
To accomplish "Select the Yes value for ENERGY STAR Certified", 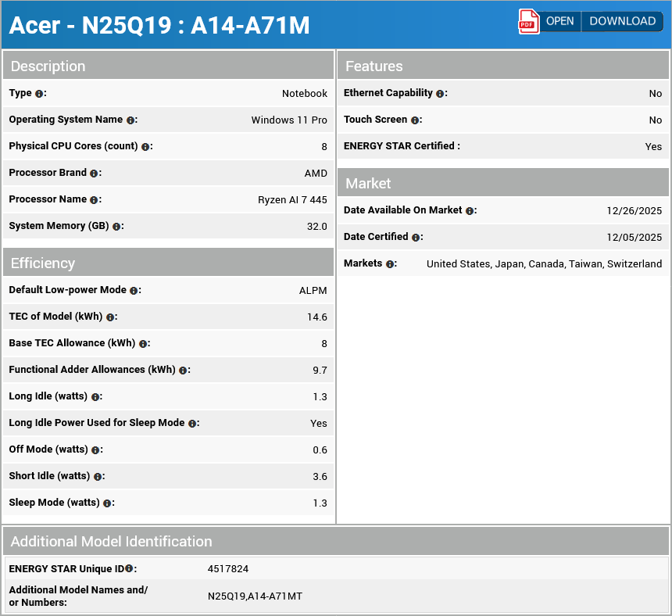I will coord(653,147).
